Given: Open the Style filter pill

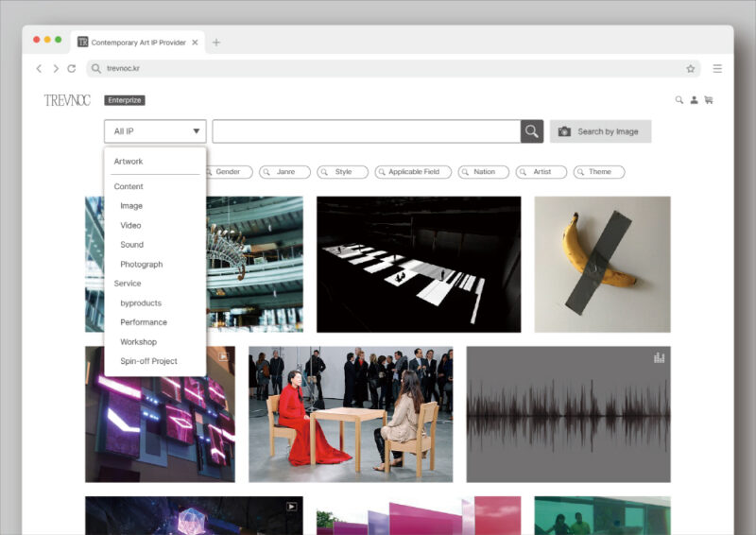Looking at the screenshot, I should (343, 172).
